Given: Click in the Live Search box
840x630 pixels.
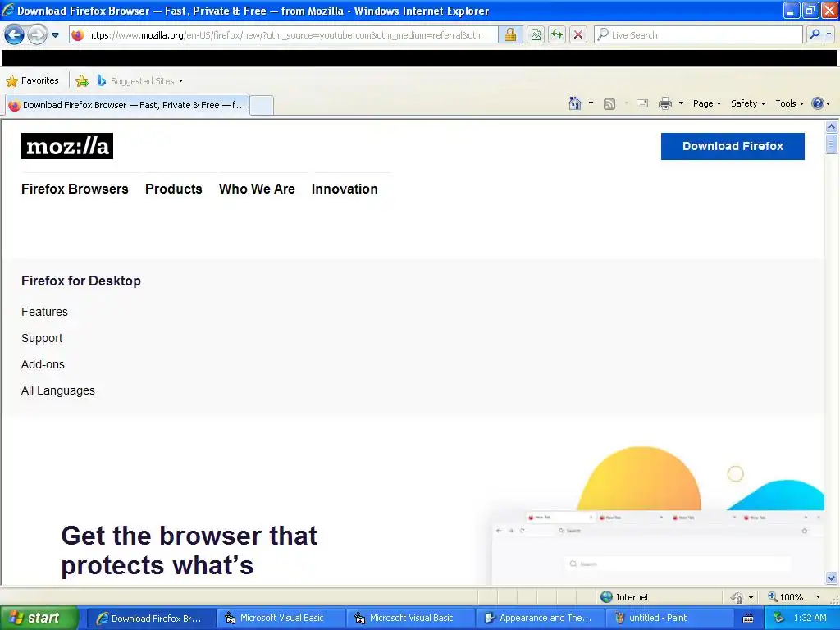Looking at the screenshot, I should pos(699,35).
